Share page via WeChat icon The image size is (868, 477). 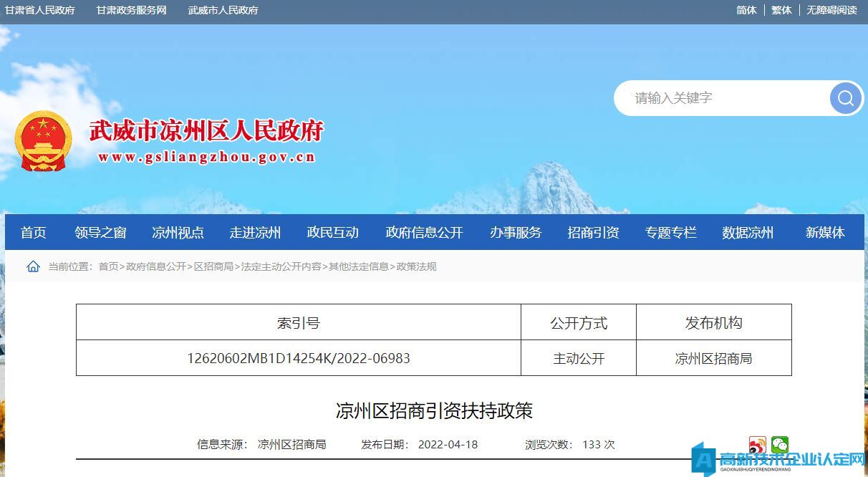(x=779, y=445)
